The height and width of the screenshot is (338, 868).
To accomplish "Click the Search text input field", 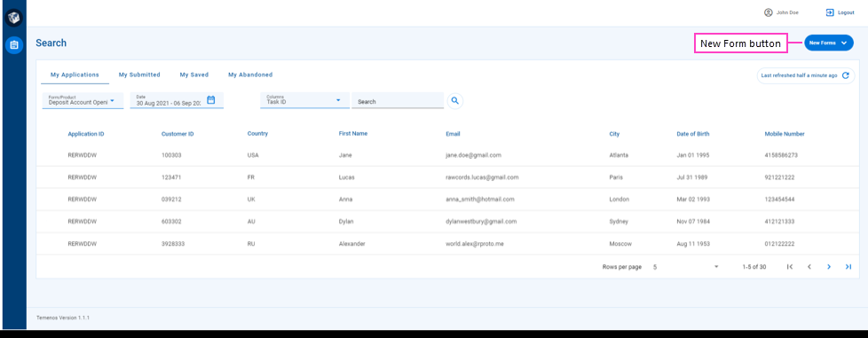I will [x=398, y=100].
